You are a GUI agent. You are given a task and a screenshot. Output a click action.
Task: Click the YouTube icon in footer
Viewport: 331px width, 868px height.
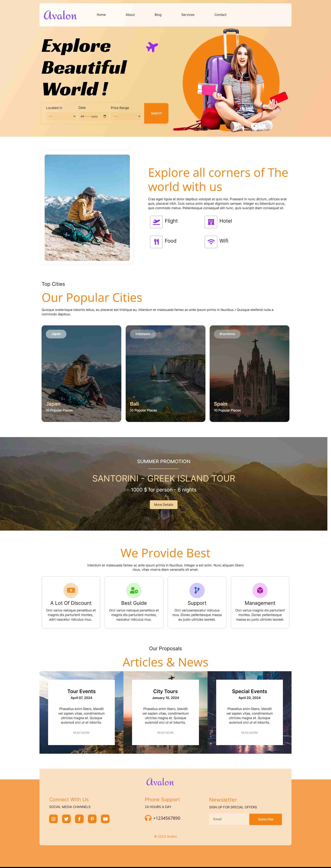[x=105, y=819]
